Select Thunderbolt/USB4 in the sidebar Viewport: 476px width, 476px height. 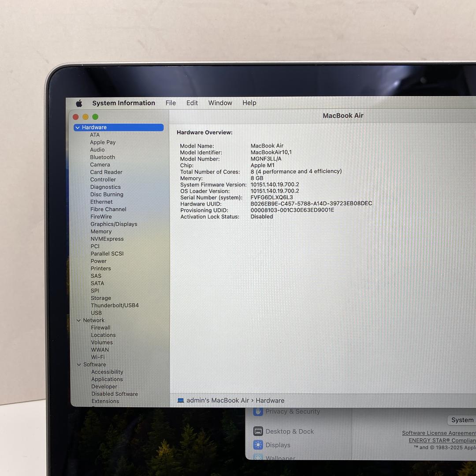(x=115, y=305)
